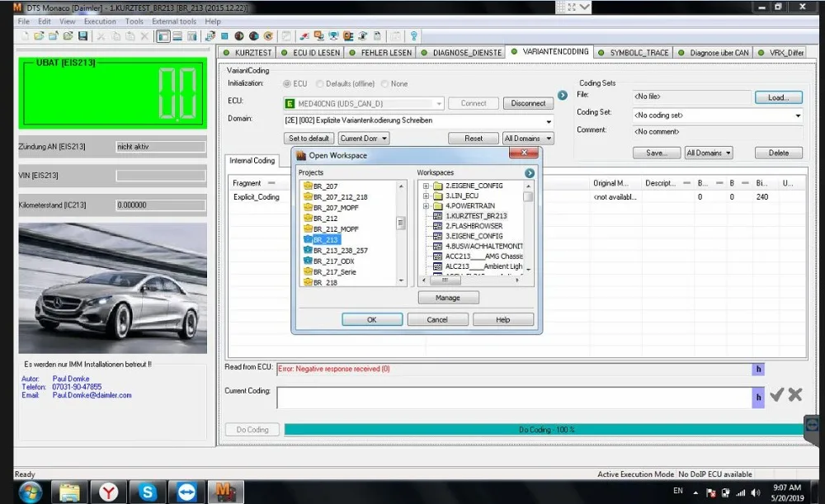Viewport: 825px width, 504px height.
Task: Click the gray X beside Current Coding
Action: (x=795, y=396)
